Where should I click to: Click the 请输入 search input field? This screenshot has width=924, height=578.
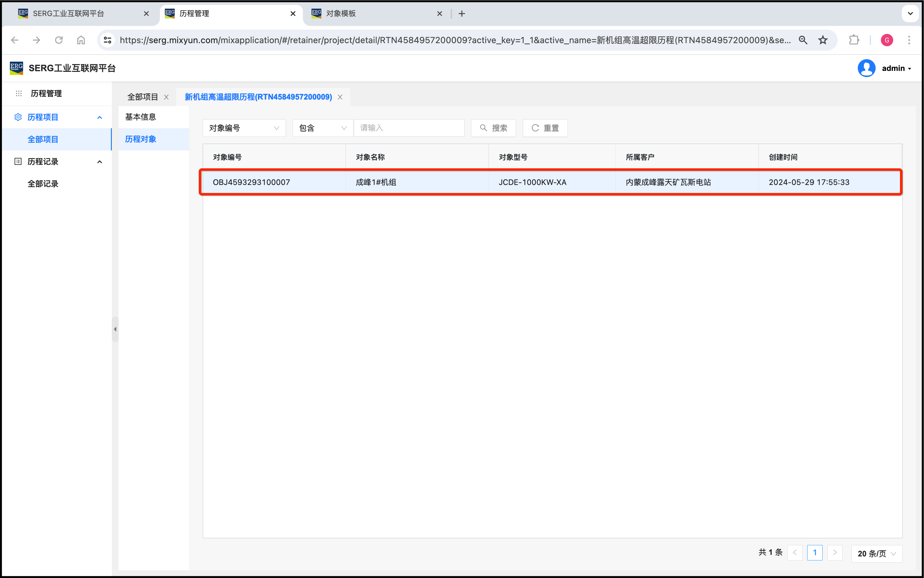[x=409, y=128]
